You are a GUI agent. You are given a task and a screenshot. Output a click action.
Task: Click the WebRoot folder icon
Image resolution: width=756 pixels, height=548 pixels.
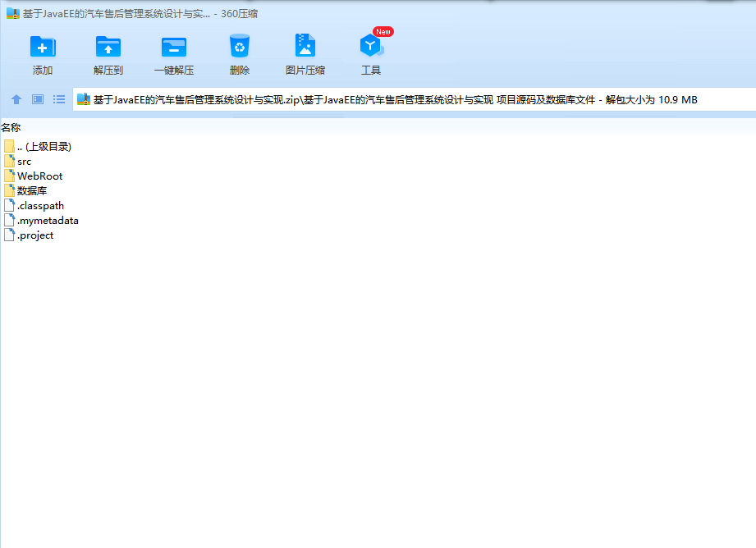click(x=9, y=176)
